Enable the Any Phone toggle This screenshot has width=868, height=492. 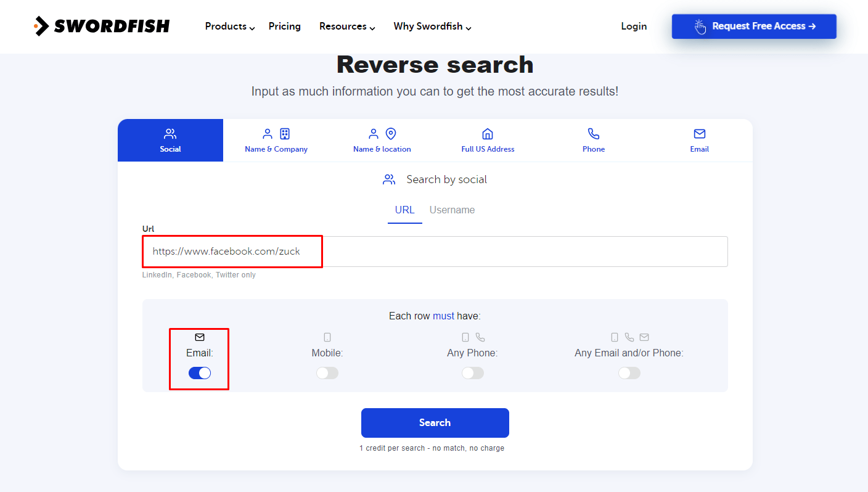(x=473, y=373)
